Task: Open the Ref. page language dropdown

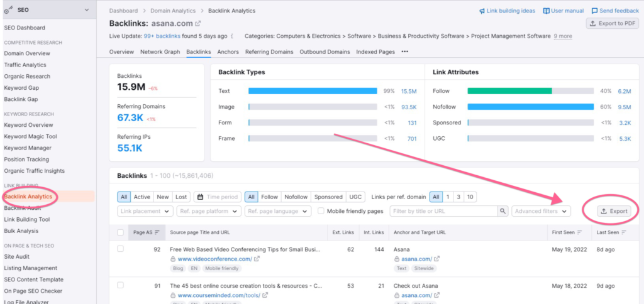Action: 277,211
